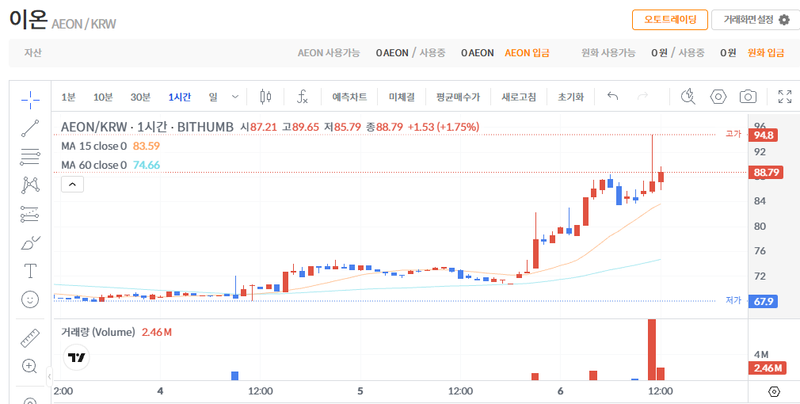The width and height of the screenshot is (800, 404).
Task: Select the brush drawing tool
Action: pyautogui.click(x=30, y=243)
